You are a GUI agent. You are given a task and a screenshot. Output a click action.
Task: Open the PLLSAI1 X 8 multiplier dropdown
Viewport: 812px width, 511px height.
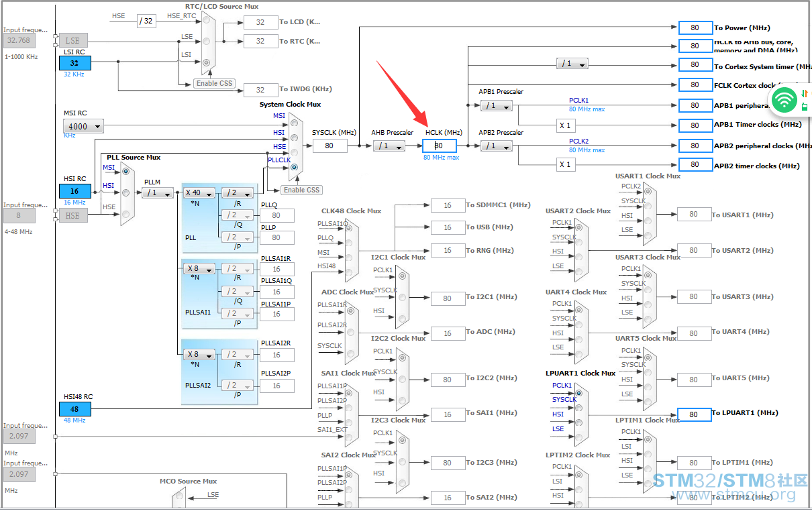tap(199, 269)
